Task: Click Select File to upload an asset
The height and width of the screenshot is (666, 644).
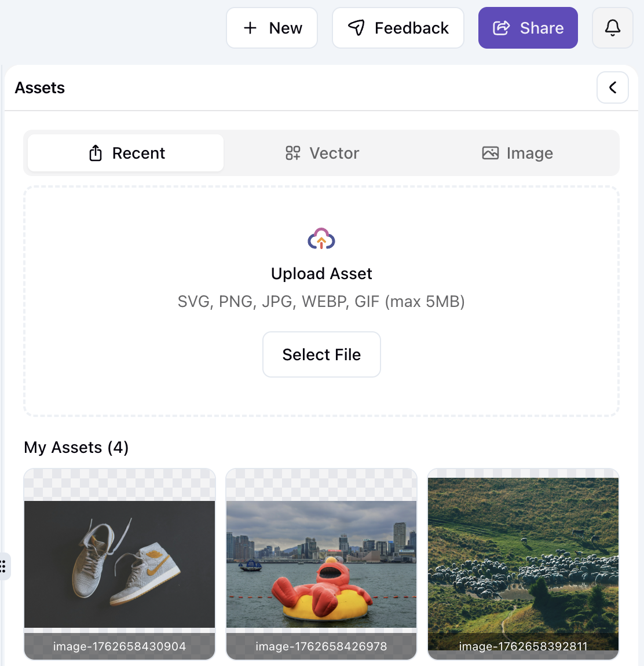Action: (x=321, y=354)
